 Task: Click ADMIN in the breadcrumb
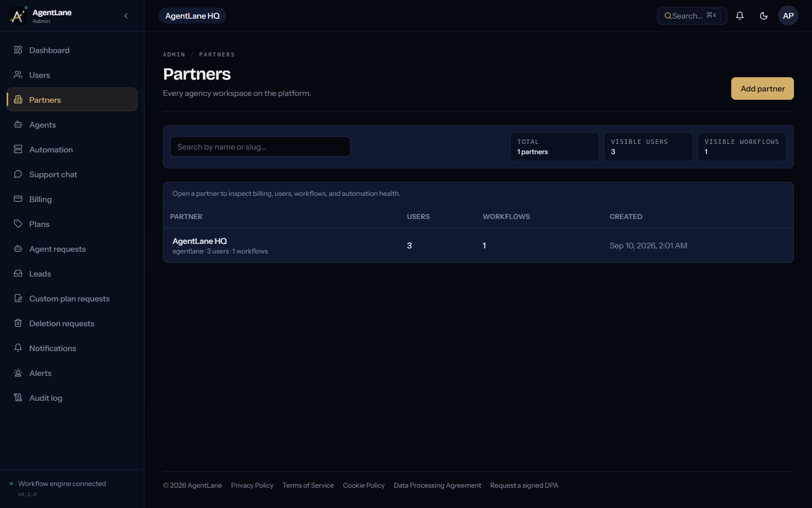(174, 55)
